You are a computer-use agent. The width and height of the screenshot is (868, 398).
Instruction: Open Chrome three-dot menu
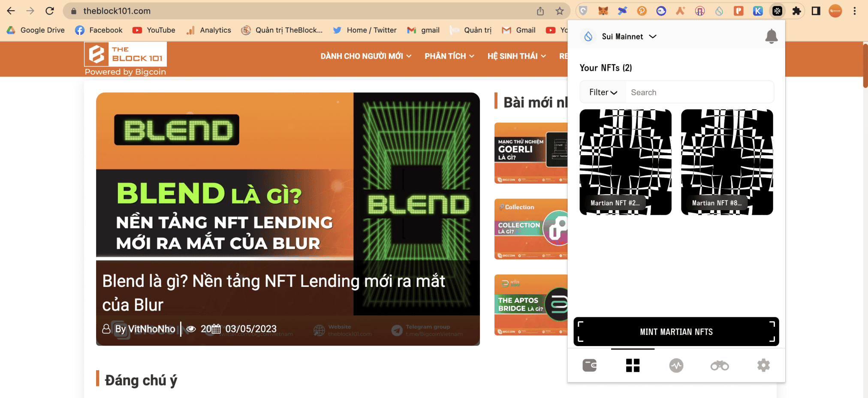pyautogui.click(x=855, y=11)
